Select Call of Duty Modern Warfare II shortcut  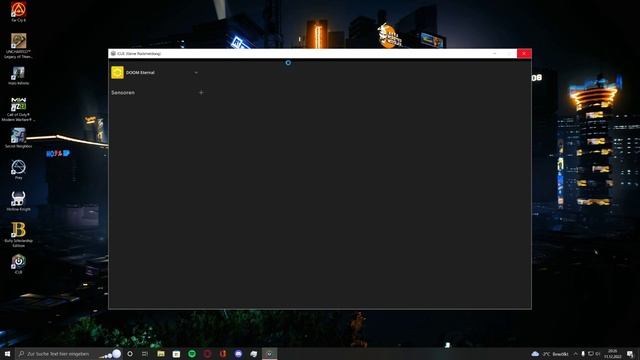click(18, 109)
